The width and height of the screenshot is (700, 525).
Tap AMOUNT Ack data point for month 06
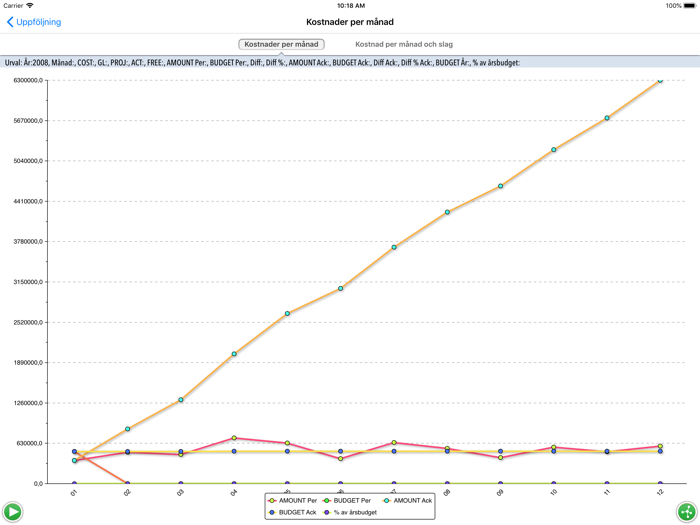click(341, 289)
